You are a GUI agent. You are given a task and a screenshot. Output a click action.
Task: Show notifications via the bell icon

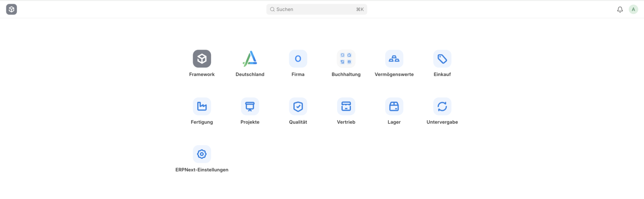pyautogui.click(x=620, y=9)
